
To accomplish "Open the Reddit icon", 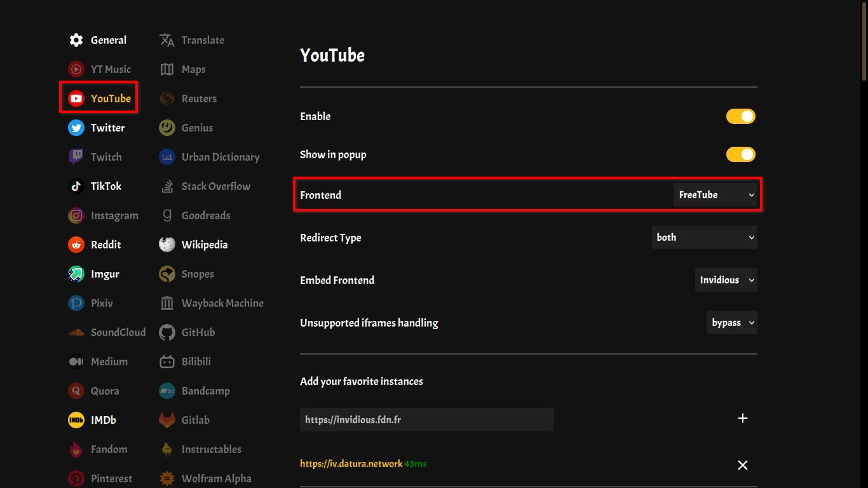I will 76,245.
